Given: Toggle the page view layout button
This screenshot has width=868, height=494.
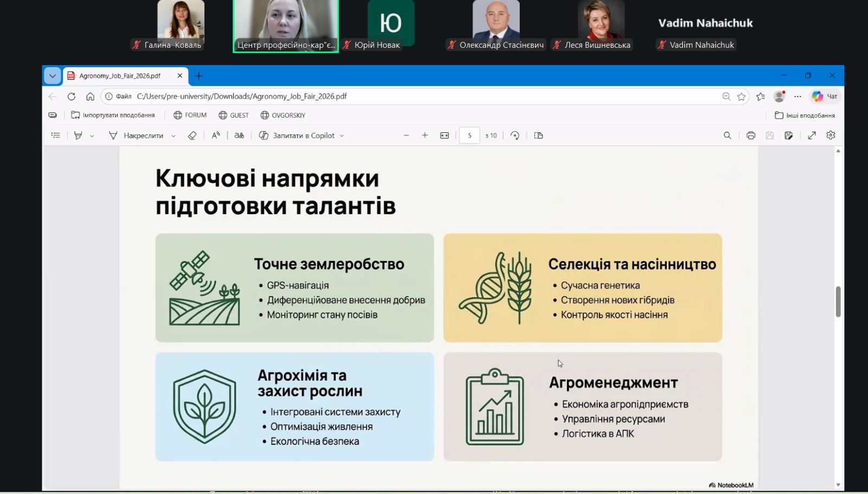Looking at the screenshot, I should pos(538,136).
